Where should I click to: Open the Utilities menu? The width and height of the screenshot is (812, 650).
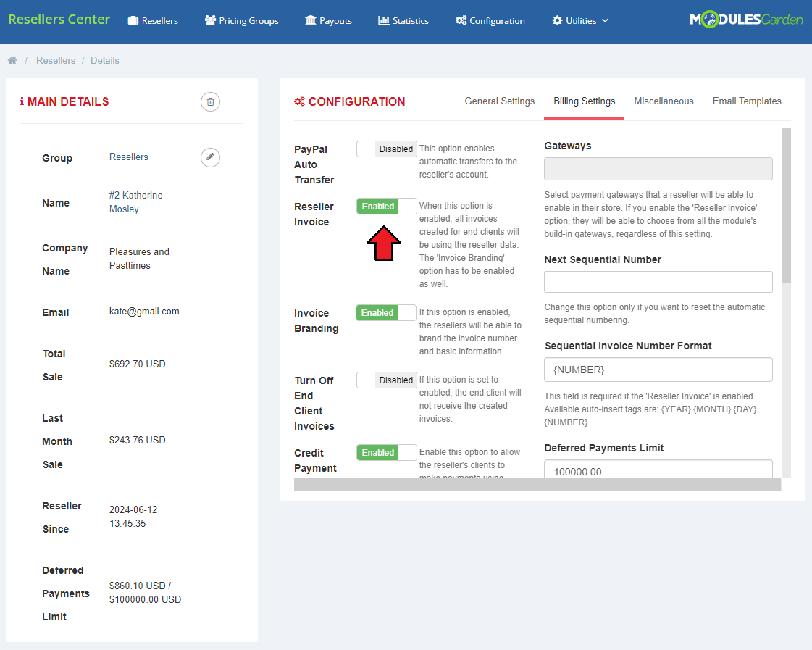[x=580, y=21]
